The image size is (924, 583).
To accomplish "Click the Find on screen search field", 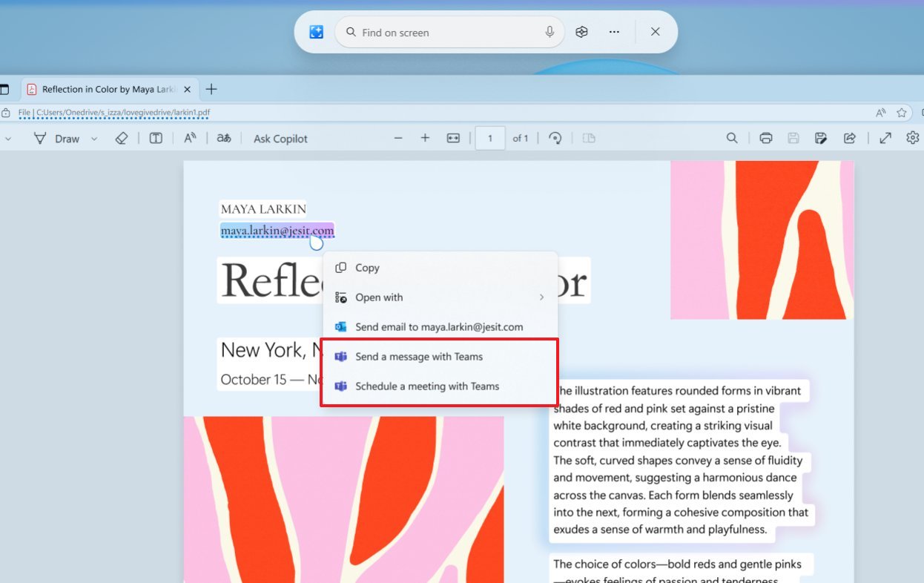I will (449, 32).
